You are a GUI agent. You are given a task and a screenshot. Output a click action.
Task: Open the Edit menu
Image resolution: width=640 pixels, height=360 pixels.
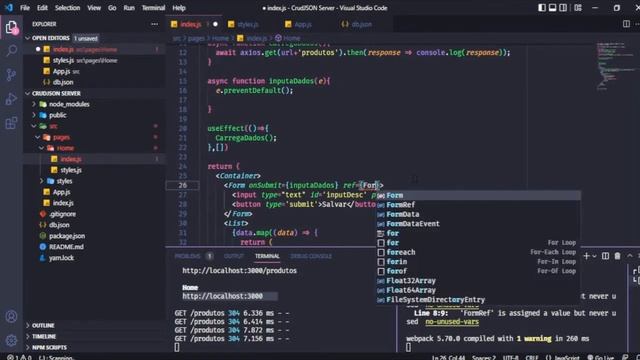(x=42, y=8)
